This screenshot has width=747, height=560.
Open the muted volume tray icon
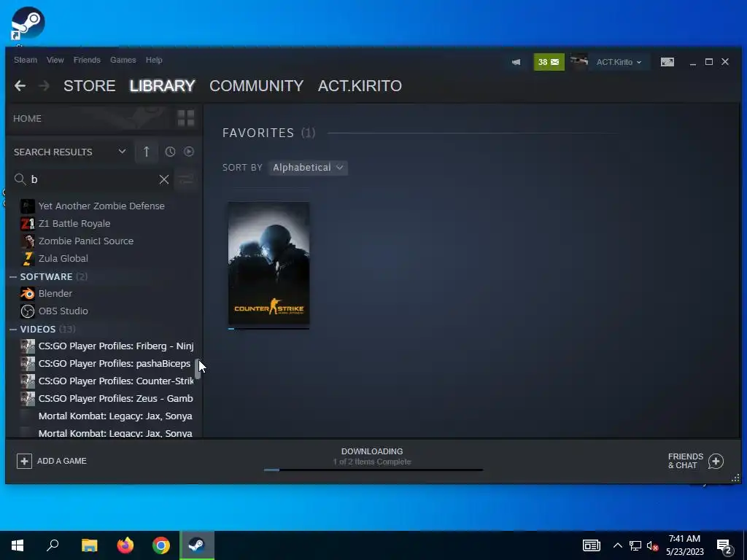coord(652,545)
